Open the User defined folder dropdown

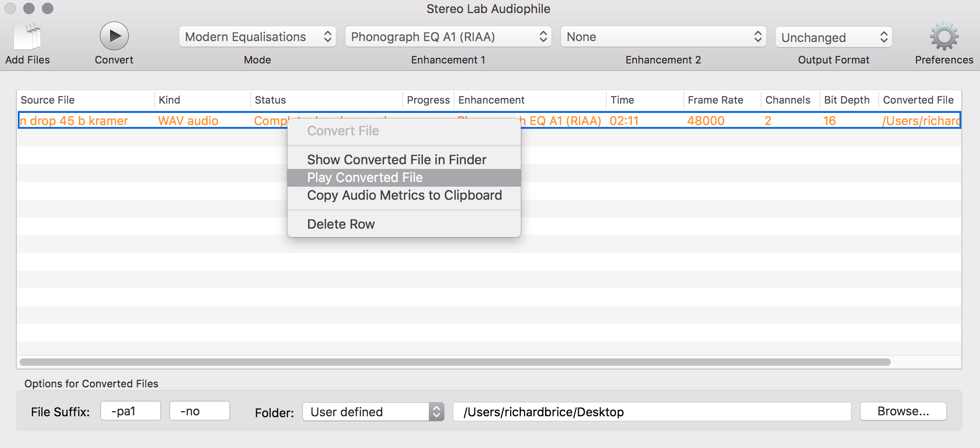(x=373, y=412)
